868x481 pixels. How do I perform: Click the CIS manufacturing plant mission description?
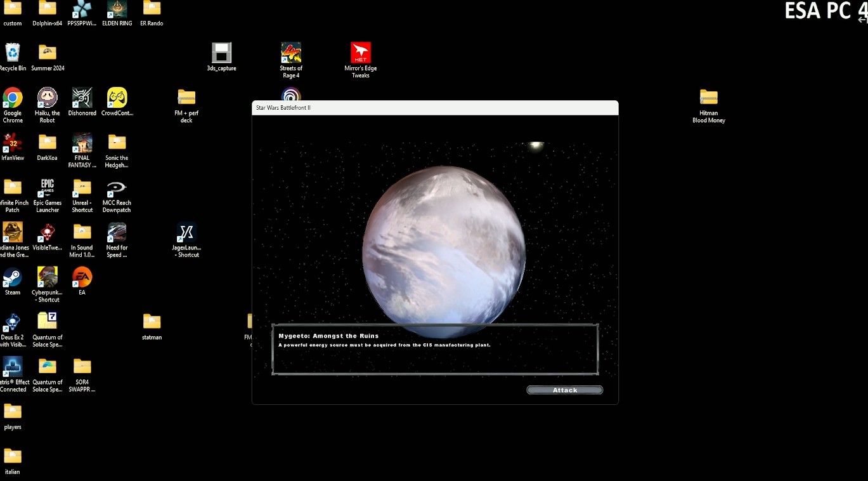384,345
